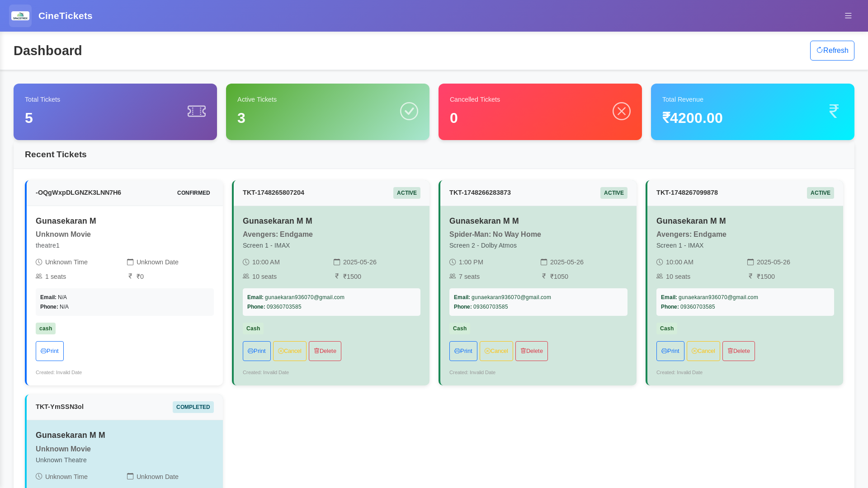The height and width of the screenshot is (488, 868).
Task: Click the ₹1050 price
Action: (559, 277)
